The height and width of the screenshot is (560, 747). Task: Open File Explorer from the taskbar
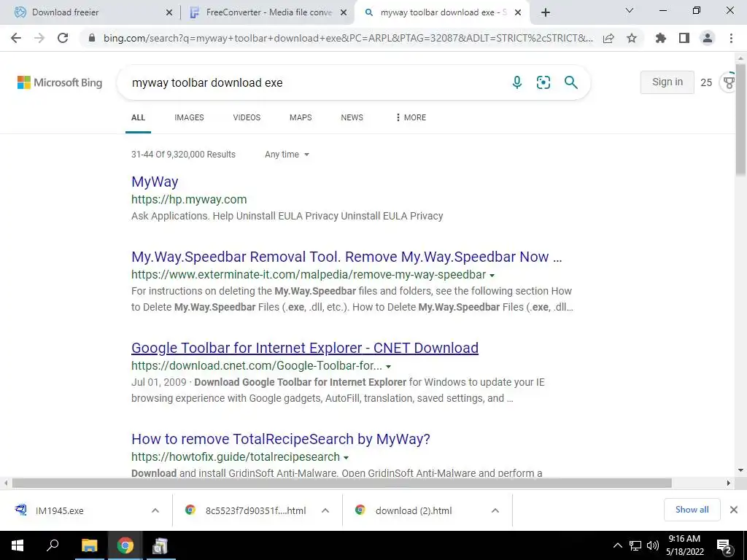coord(89,545)
